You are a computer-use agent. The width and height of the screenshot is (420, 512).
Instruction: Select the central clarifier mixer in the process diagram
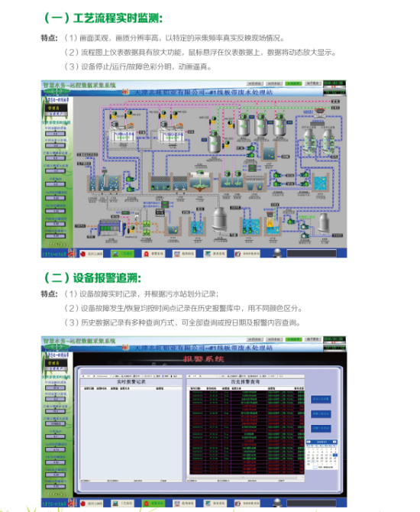199,181
